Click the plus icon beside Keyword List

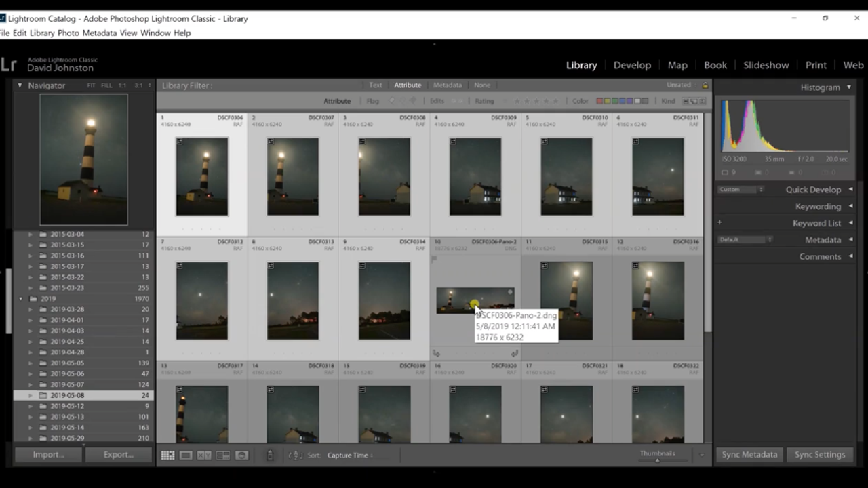click(719, 222)
